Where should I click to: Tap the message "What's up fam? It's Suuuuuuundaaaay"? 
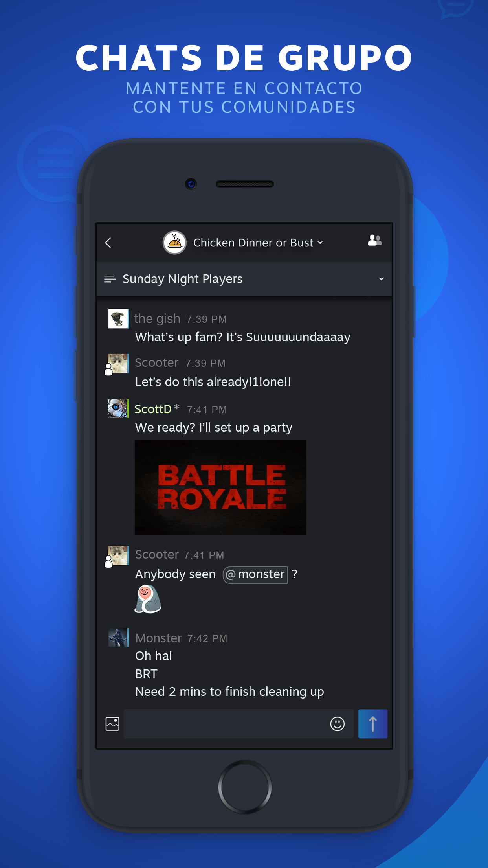coord(243,337)
